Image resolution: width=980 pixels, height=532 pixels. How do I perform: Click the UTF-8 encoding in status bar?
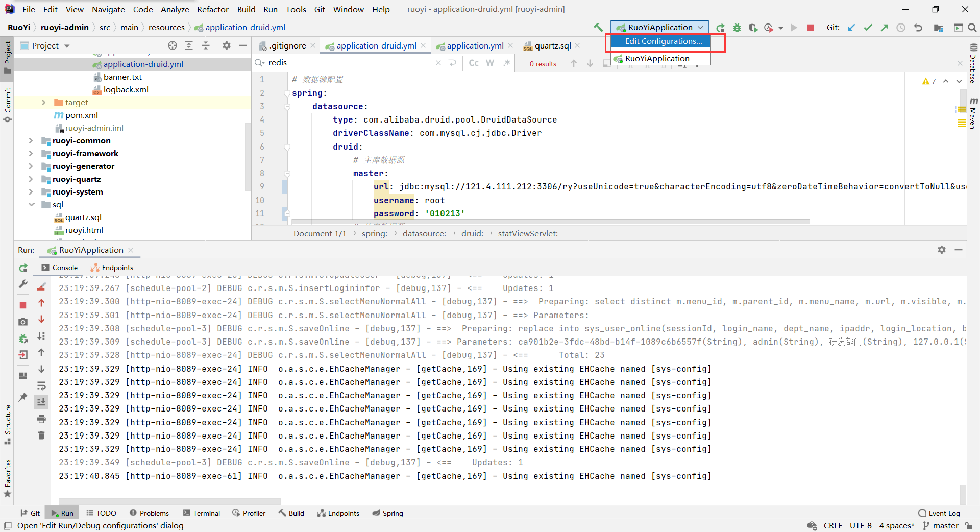[x=861, y=526]
